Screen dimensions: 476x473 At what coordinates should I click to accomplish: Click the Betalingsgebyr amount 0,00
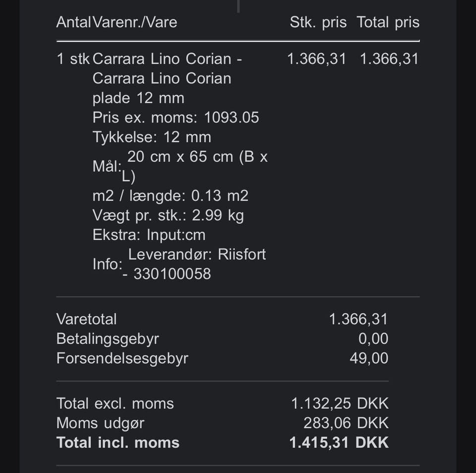373,339
